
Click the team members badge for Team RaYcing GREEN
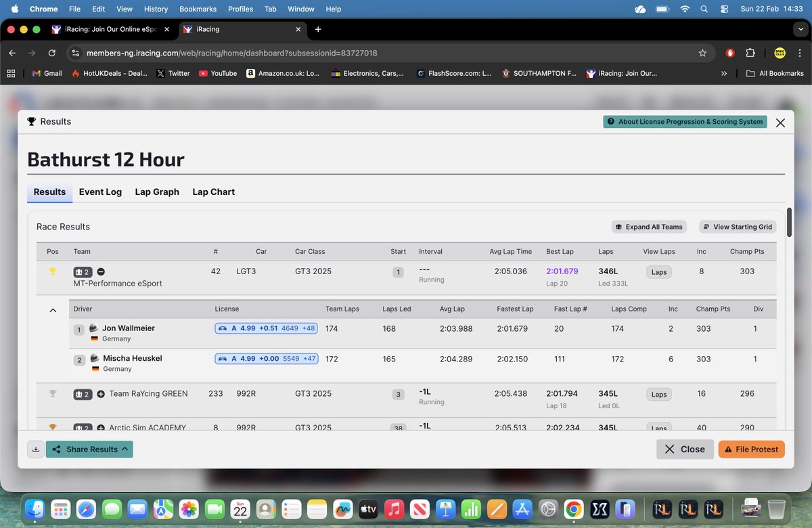[83, 394]
